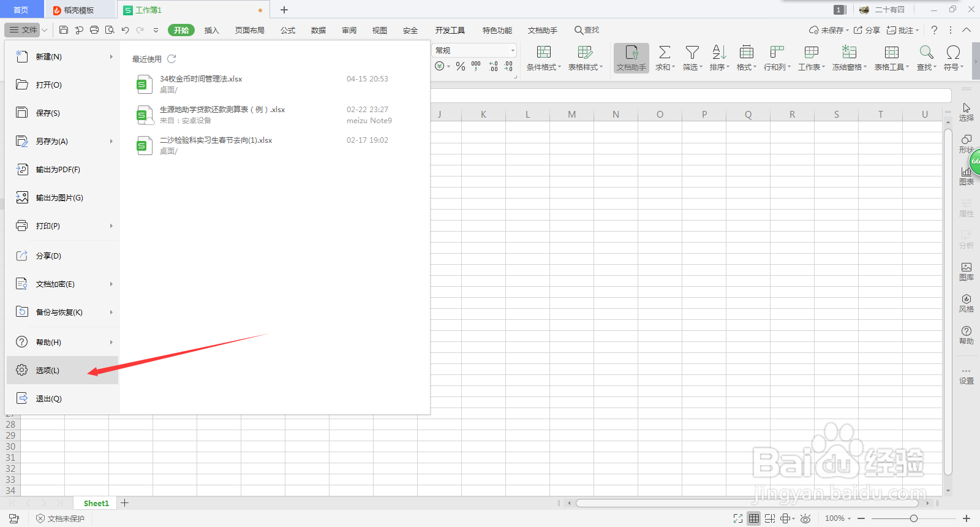The height and width of the screenshot is (527, 980).
Task: Open the Format (格式) tool
Action: pyautogui.click(x=746, y=58)
